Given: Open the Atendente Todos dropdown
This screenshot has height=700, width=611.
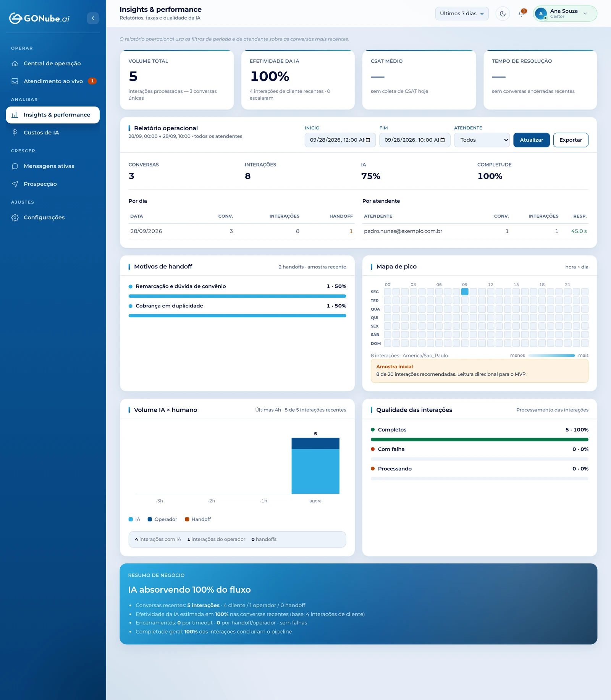Looking at the screenshot, I should click(x=482, y=140).
